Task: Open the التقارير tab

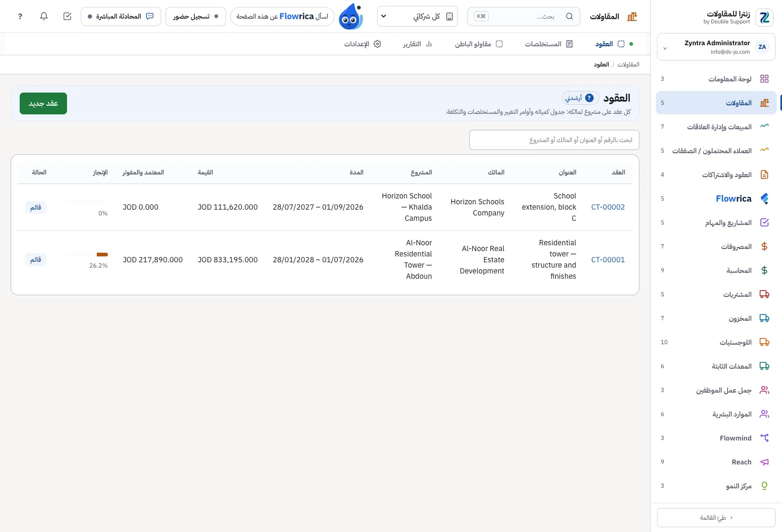Action: point(417,44)
